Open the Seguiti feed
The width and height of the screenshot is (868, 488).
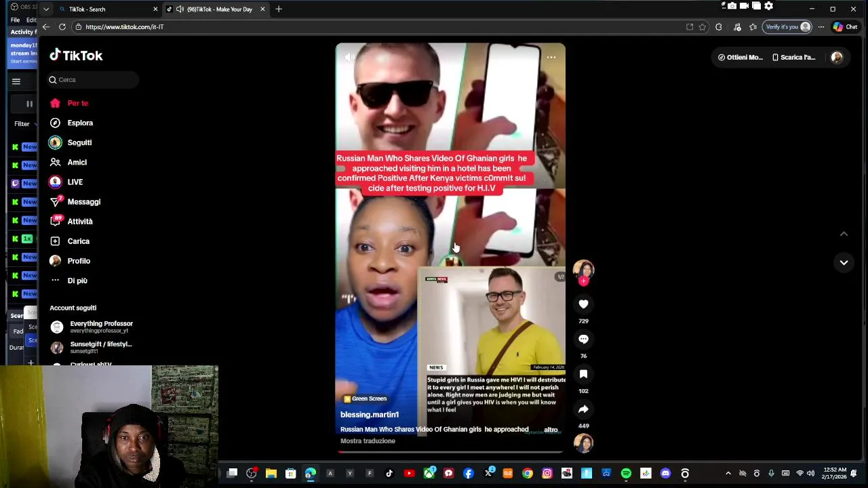click(71, 142)
